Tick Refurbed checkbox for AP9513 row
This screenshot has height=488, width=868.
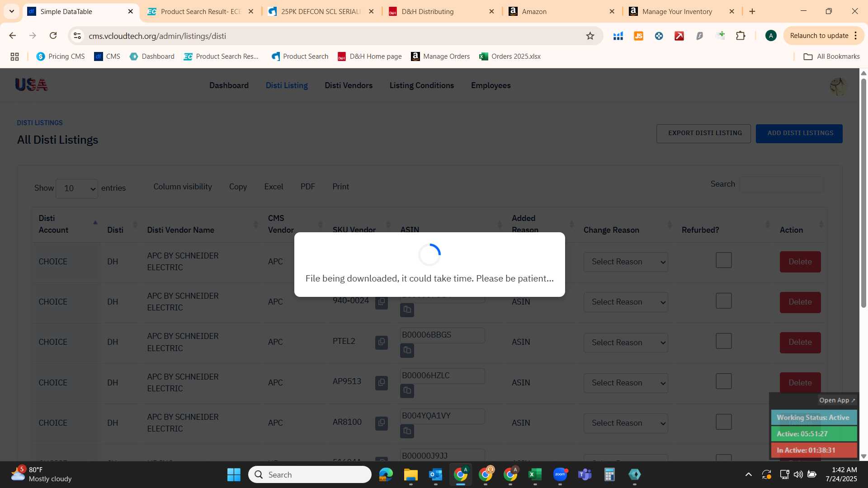click(x=723, y=381)
